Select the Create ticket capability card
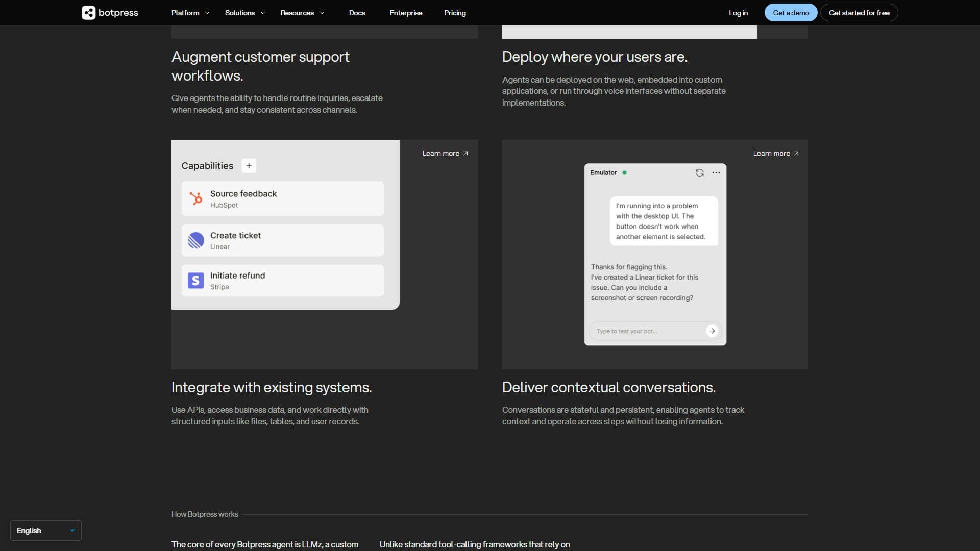The image size is (980, 551). 282,240
